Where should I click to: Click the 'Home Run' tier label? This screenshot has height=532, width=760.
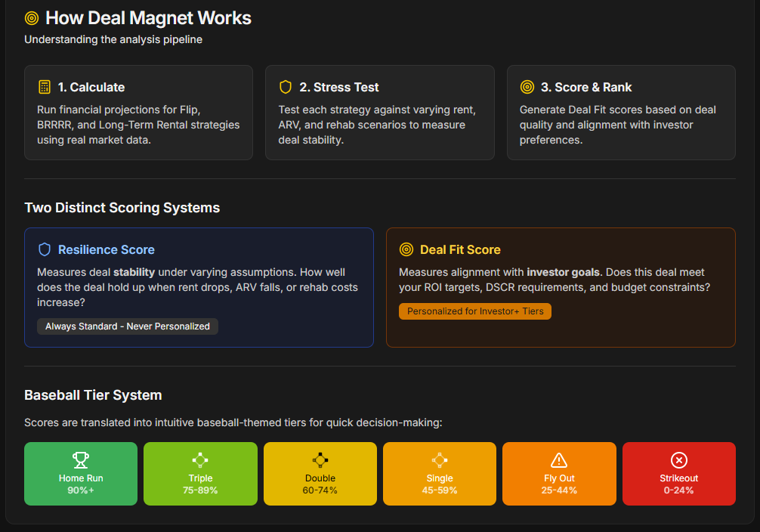click(x=81, y=478)
